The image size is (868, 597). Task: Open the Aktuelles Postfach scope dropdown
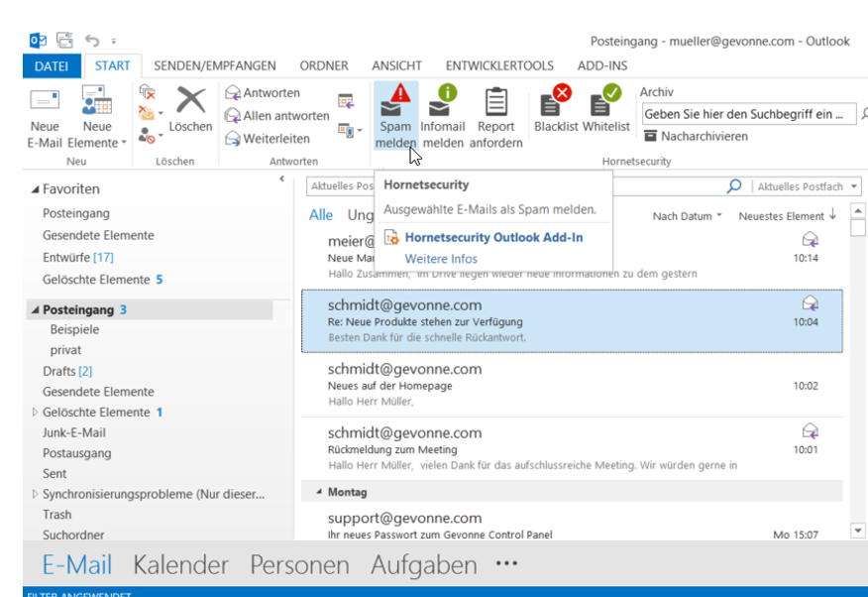(x=805, y=186)
